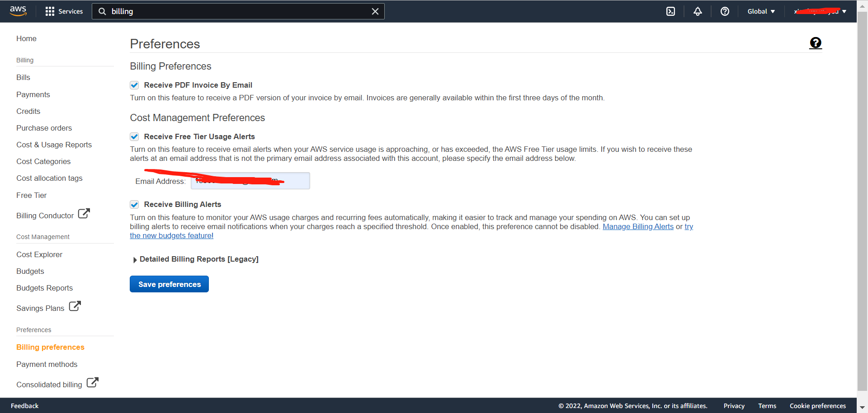Open Bills page
The height and width of the screenshot is (413, 868).
click(23, 77)
